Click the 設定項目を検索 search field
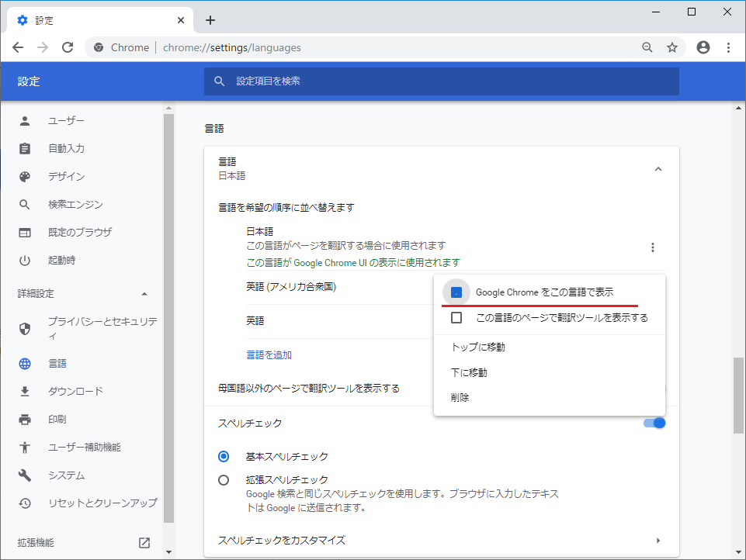Screen dimensions: 746x560 pos(442,81)
